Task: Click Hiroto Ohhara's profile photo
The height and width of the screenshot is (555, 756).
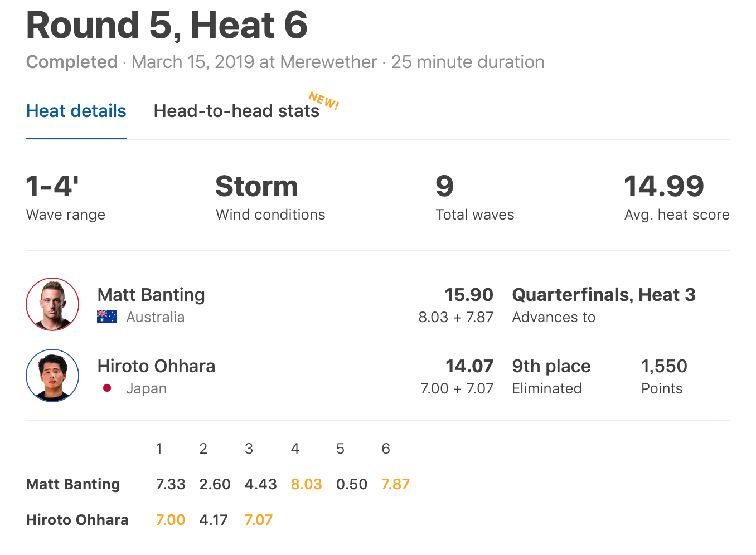Action: pyautogui.click(x=52, y=376)
